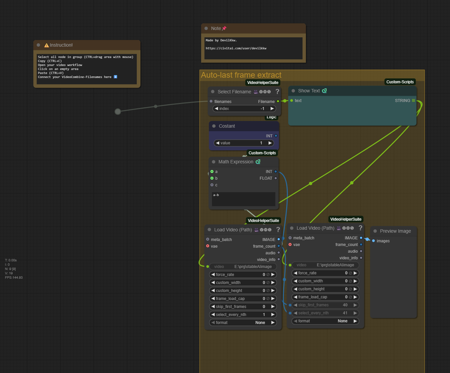Click input slot a on Math Expression
Image resolution: width=450 pixels, height=373 pixels.
click(212, 172)
